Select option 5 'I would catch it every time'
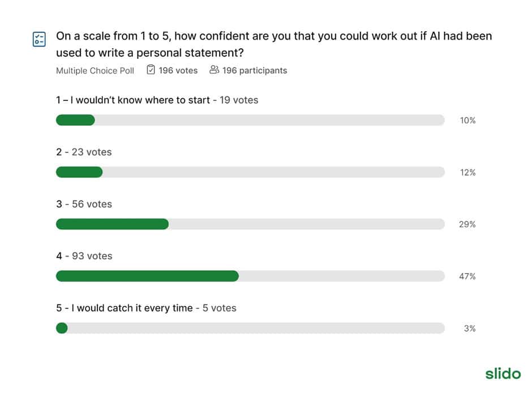Image resolution: width=532 pixels, height=396 pixels. [x=146, y=308]
